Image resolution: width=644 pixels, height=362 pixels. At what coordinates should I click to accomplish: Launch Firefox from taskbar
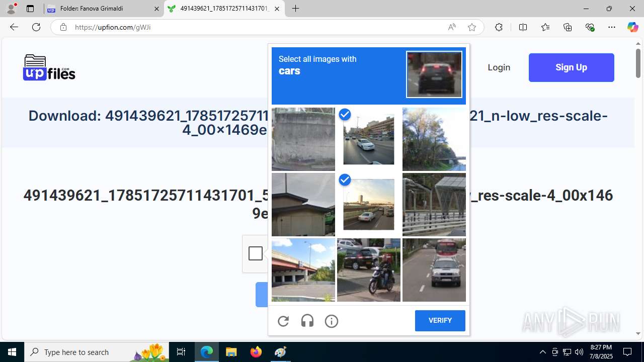pos(256,352)
